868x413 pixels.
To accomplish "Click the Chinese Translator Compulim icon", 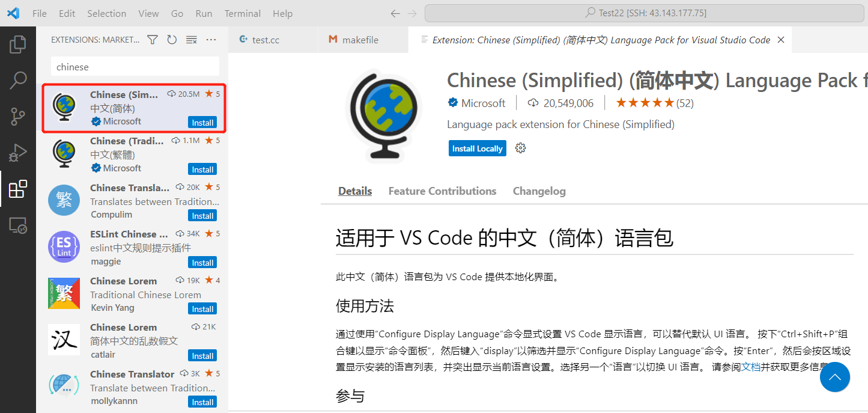I will 64,200.
